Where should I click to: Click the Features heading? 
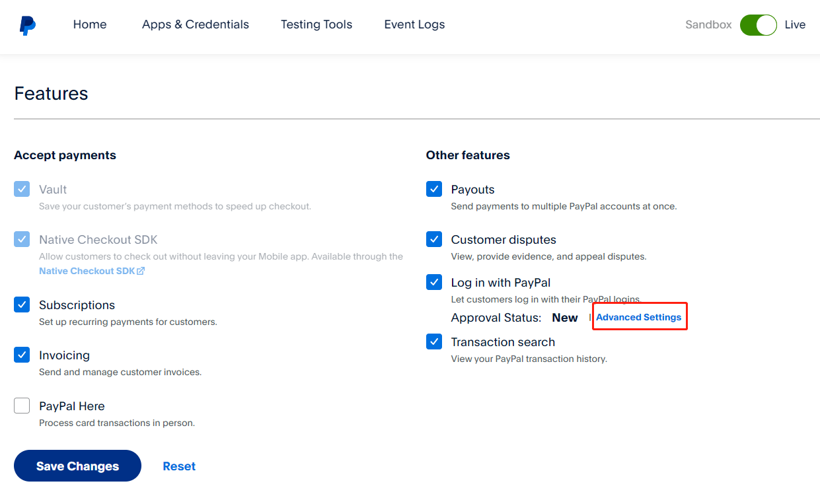[x=51, y=93]
